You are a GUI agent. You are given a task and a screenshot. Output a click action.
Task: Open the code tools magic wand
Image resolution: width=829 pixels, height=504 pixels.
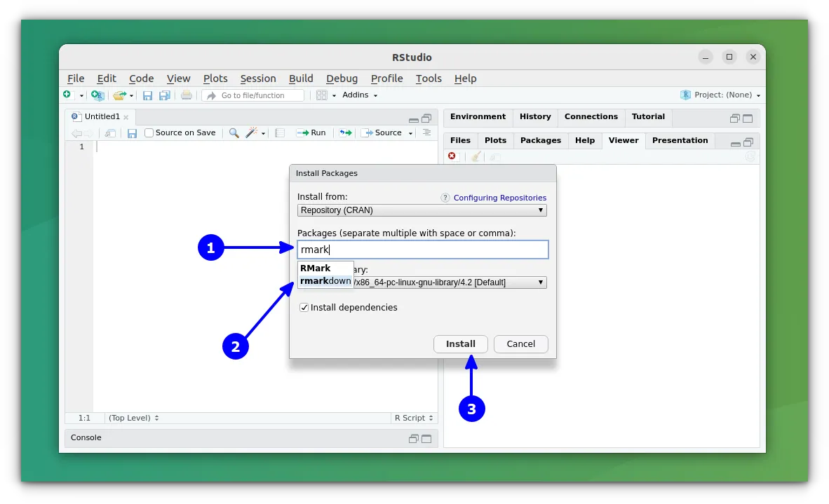[250, 133]
